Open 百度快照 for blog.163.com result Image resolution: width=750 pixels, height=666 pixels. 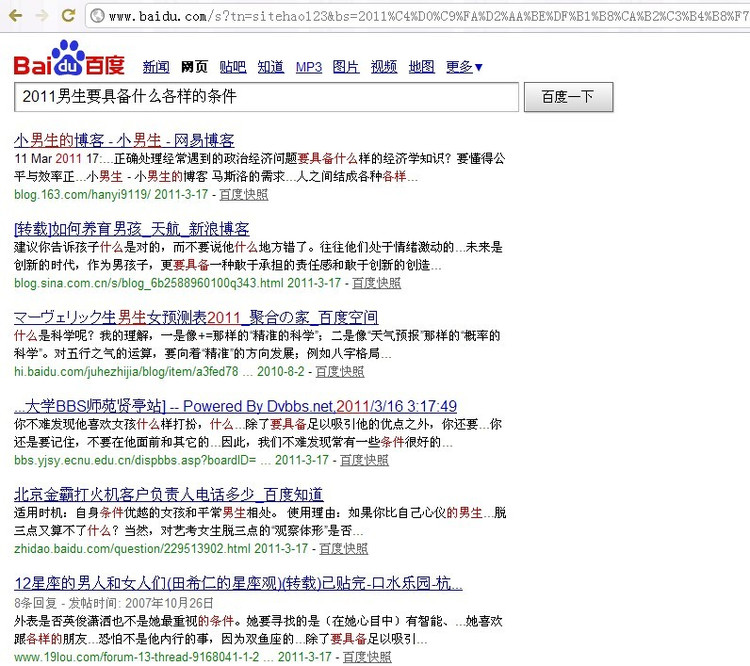[x=244, y=195]
